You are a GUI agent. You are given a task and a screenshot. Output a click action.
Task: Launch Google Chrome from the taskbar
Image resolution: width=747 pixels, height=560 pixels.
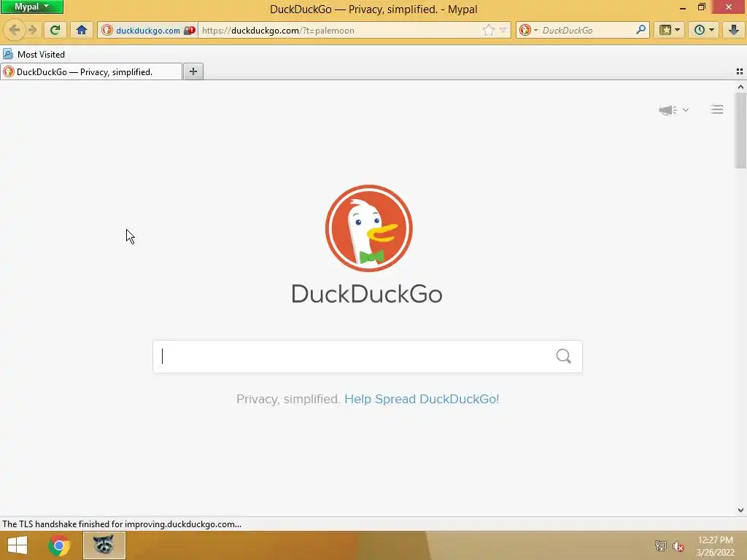point(59,545)
